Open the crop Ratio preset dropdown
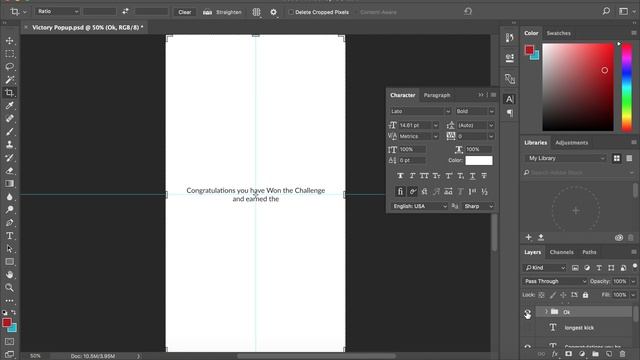 (57, 12)
